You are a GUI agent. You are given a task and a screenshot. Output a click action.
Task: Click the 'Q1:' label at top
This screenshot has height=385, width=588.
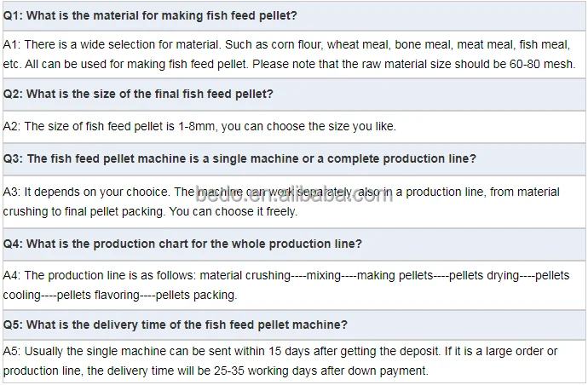tap(13, 15)
